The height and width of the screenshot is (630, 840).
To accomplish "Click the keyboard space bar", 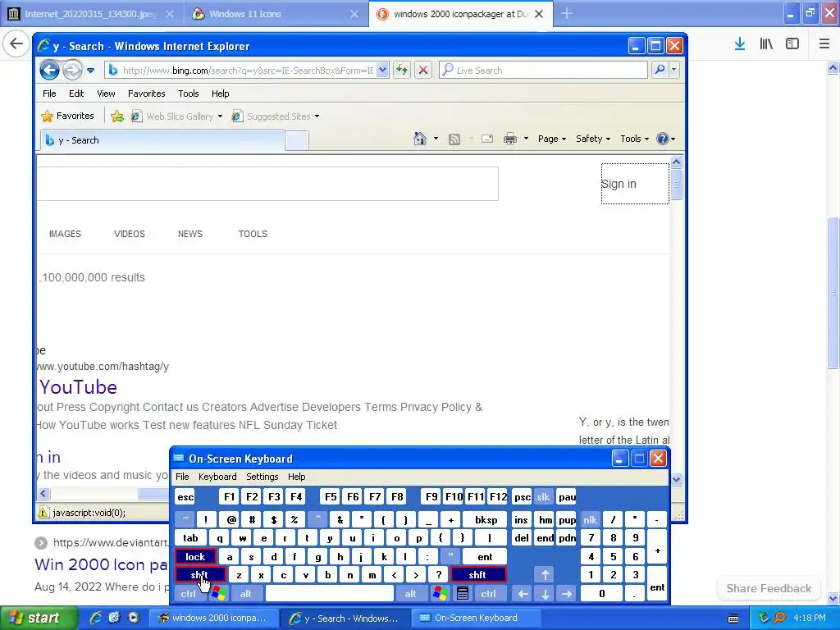I will (x=330, y=593).
